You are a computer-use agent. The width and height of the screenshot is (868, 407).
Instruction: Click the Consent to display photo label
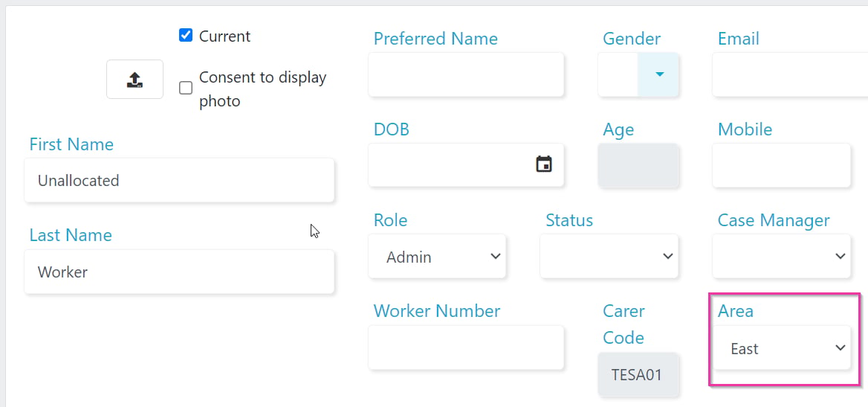coord(263,89)
